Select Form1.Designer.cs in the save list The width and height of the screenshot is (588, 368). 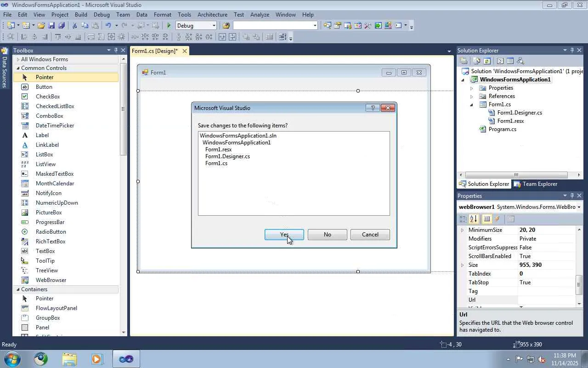[x=227, y=156]
